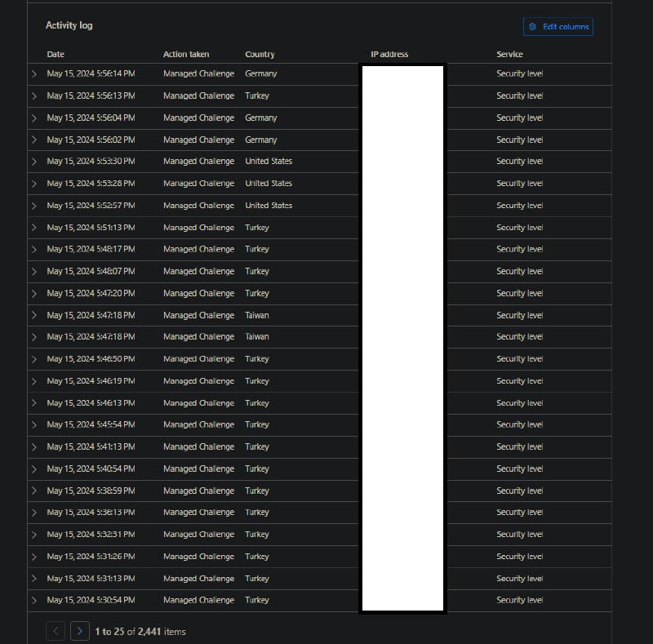Screen dimensions: 653x644
Task: Expand the 5:52:57 PM United States row
Action: pyautogui.click(x=34, y=206)
